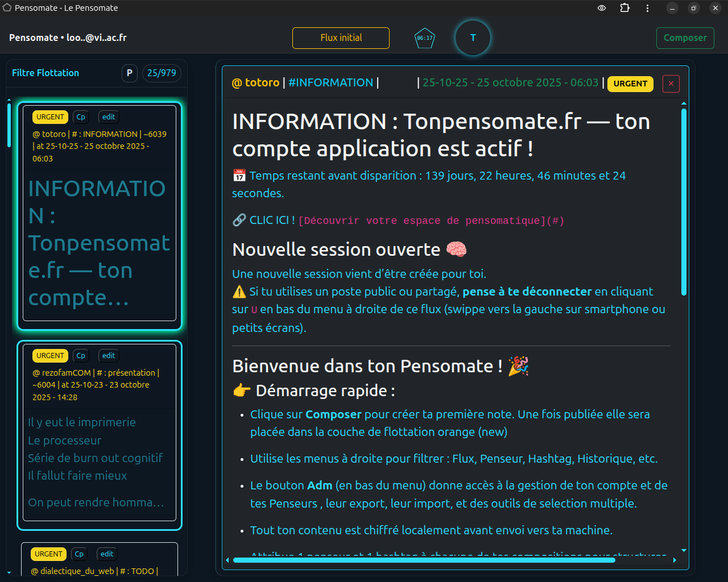Edit the rezofamCOM présentation note

pos(109,356)
